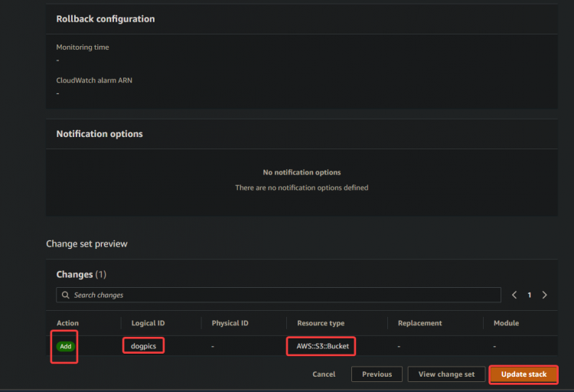The height and width of the screenshot is (392, 574).
Task: Go to the next page with the right chevron
Action: click(x=544, y=295)
